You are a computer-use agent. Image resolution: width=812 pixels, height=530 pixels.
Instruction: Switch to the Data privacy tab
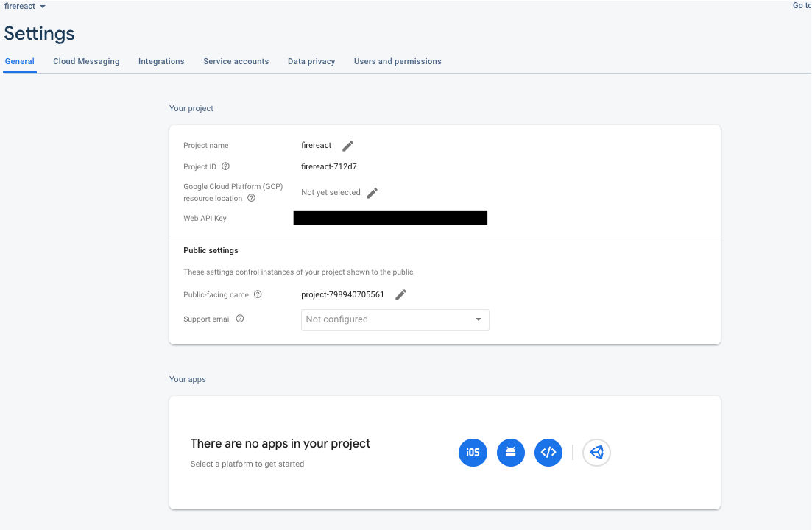coord(311,61)
